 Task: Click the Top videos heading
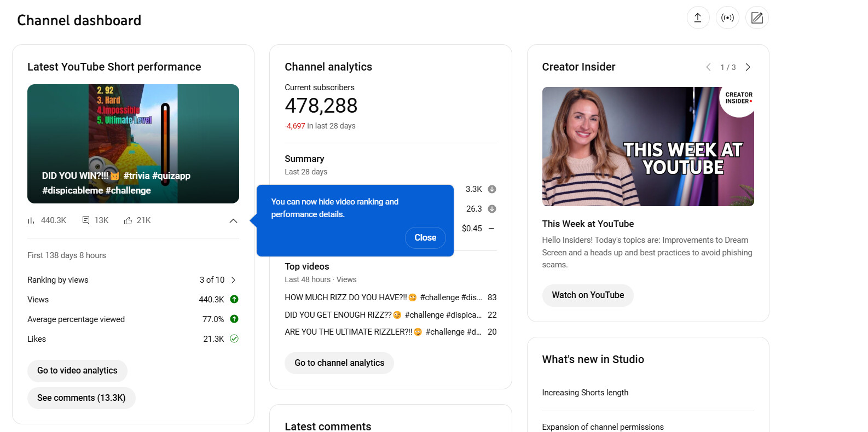307,266
